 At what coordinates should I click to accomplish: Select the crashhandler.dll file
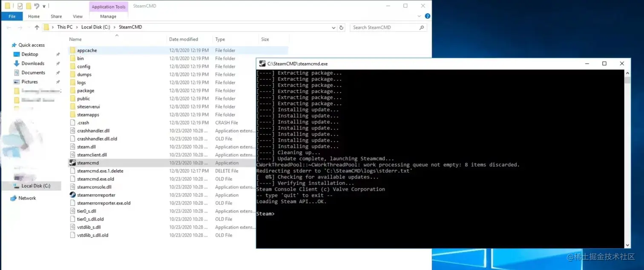point(93,131)
